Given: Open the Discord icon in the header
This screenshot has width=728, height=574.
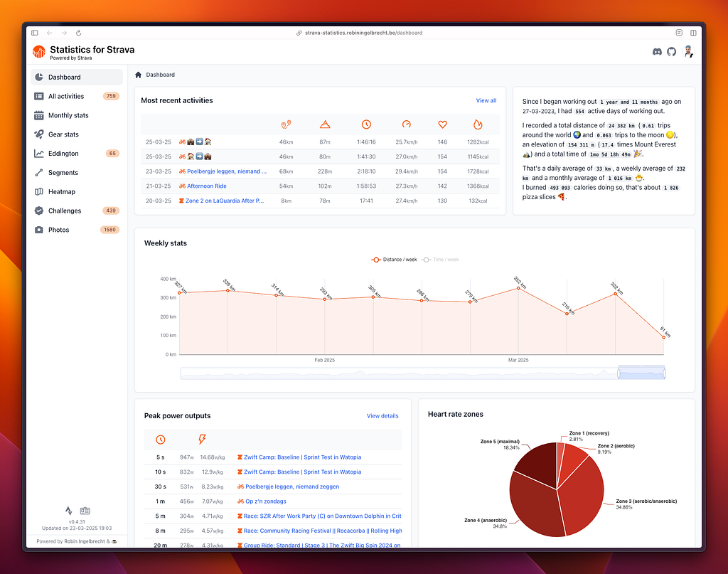Looking at the screenshot, I should coord(657,51).
